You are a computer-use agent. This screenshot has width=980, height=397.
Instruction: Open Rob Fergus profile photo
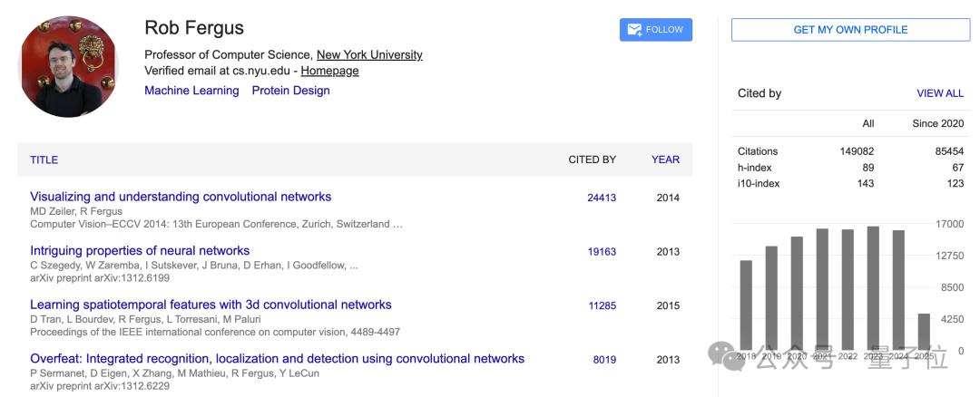point(69,67)
